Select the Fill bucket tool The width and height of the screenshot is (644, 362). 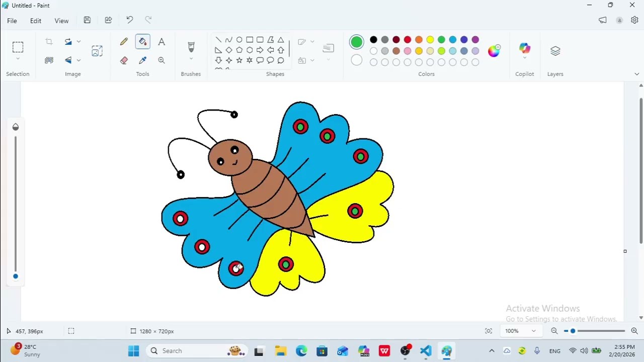coord(143,42)
